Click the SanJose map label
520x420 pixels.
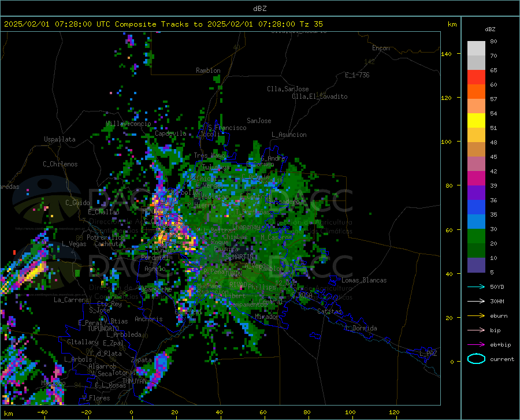259,121
